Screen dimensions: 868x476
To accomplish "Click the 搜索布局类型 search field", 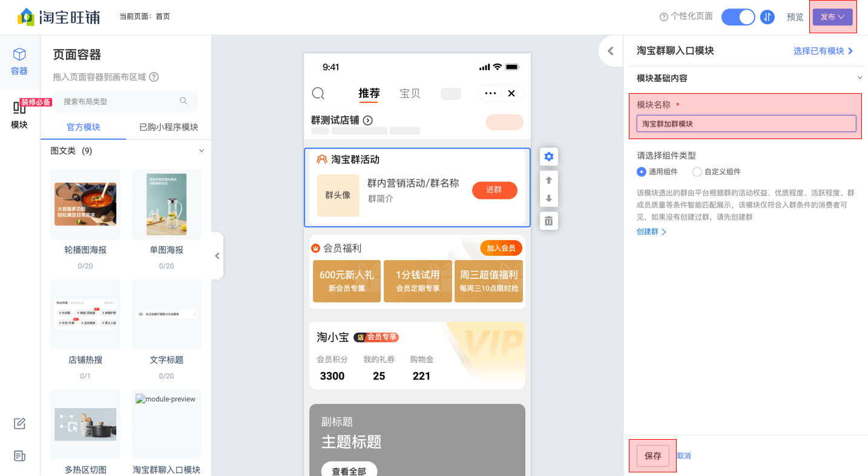I will (x=125, y=101).
